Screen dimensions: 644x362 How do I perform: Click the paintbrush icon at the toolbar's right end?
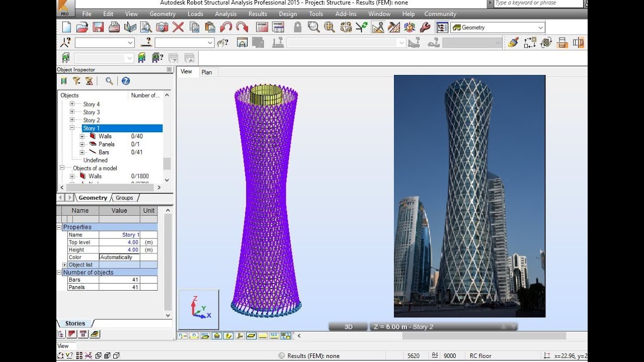(513, 43)
